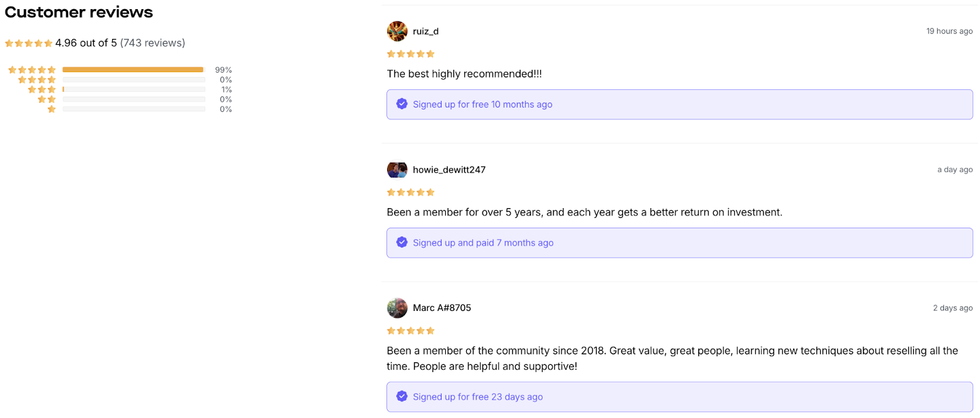980x418 pixels.
Task: Open the 743 reviews link
Action: coord(153,43)
